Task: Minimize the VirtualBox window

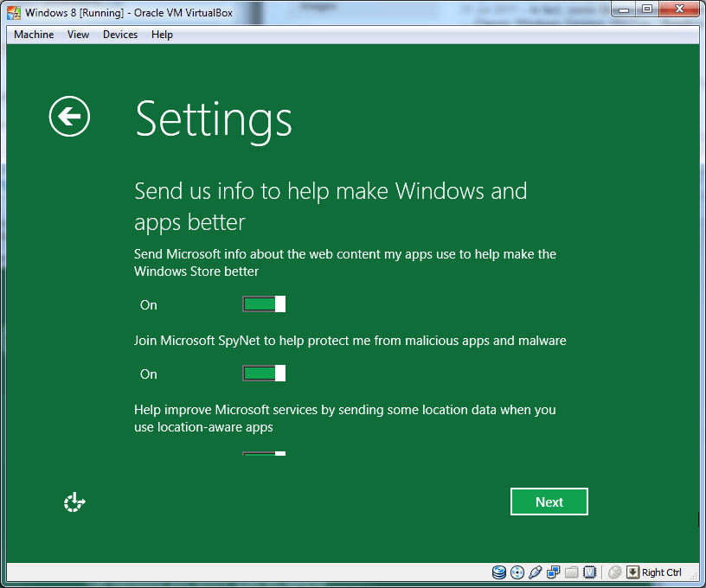Action: click(624, 10)
